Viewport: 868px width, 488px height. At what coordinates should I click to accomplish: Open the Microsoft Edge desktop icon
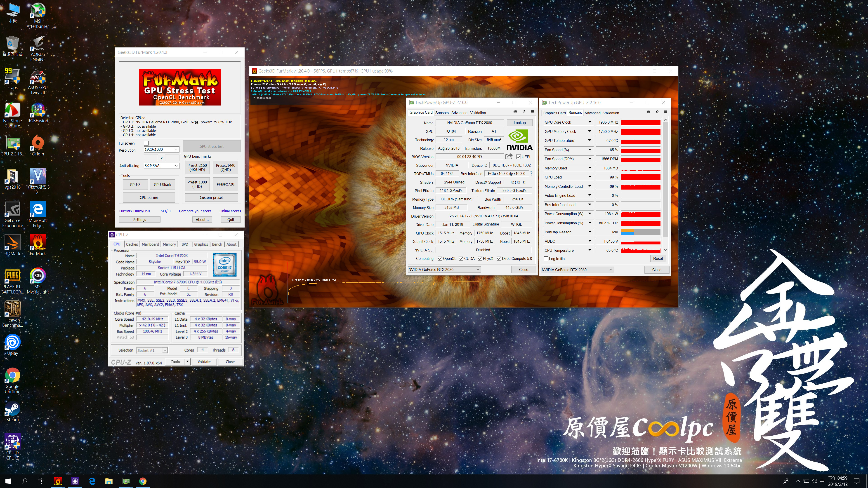tap(38, 215)
